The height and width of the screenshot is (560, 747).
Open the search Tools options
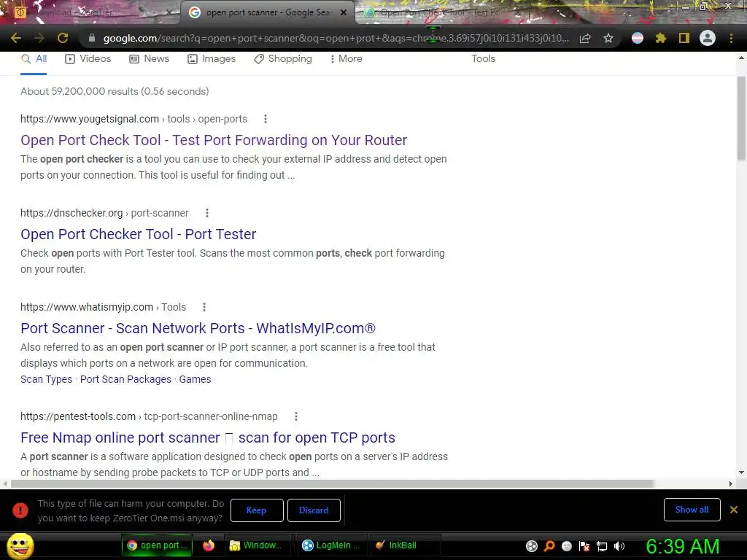483,58
